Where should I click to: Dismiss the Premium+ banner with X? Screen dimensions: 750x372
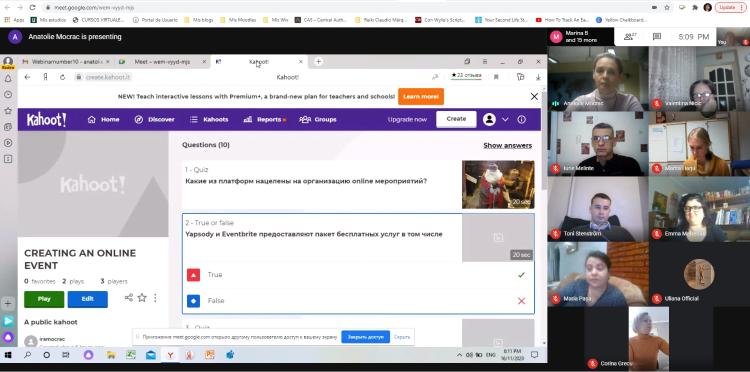(534, 97)
